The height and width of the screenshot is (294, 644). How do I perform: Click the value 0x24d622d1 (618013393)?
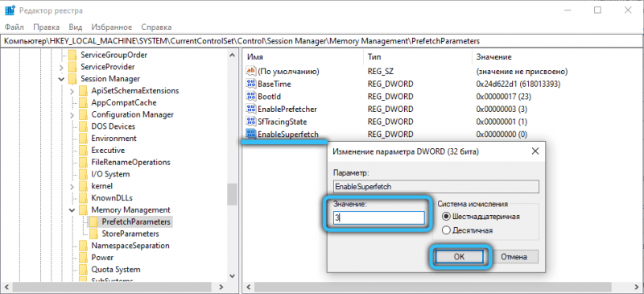coord(518,84)
